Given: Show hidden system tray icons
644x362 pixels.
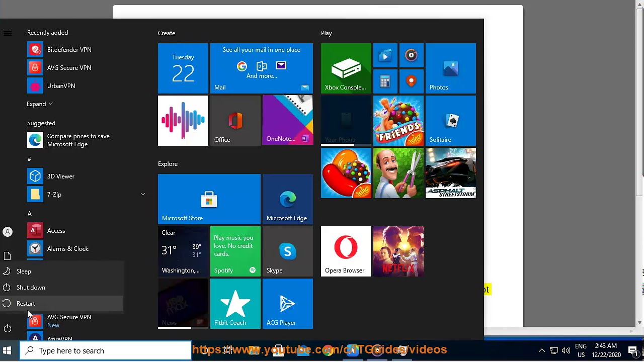Looking at the screenshot, I should [x=541, y=351].
